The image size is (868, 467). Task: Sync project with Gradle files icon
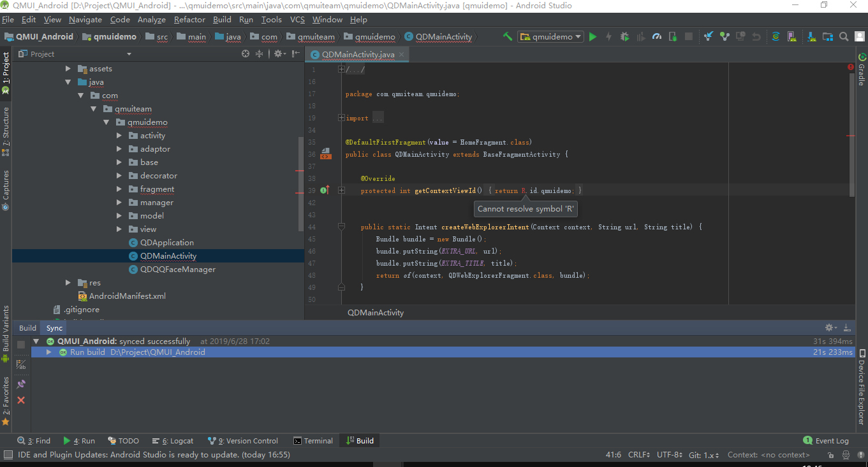[x=775, y=36]
